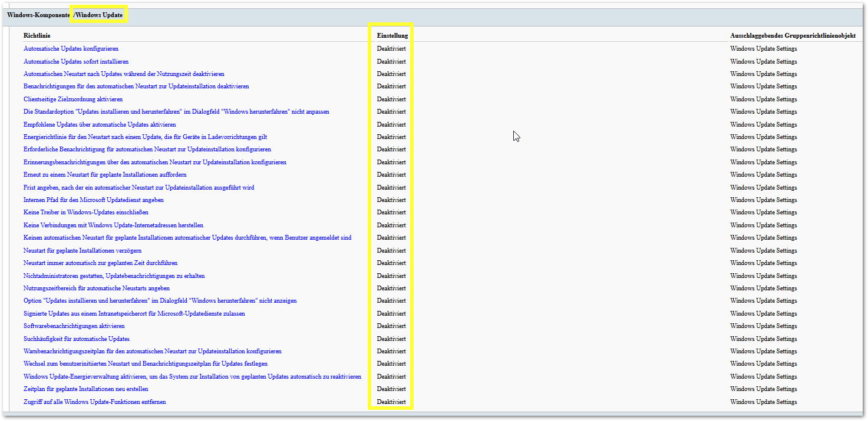Open 'Erinnerungsbenachrichtigungen über den automatischen Neustart' link
The image size is (868, 421).
(155, 162)
